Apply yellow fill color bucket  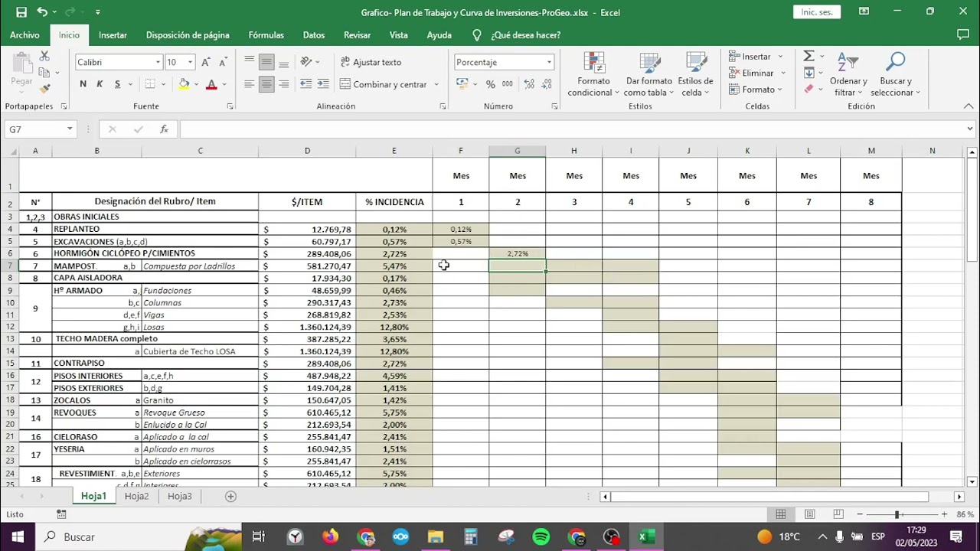(x=184, y=84)
